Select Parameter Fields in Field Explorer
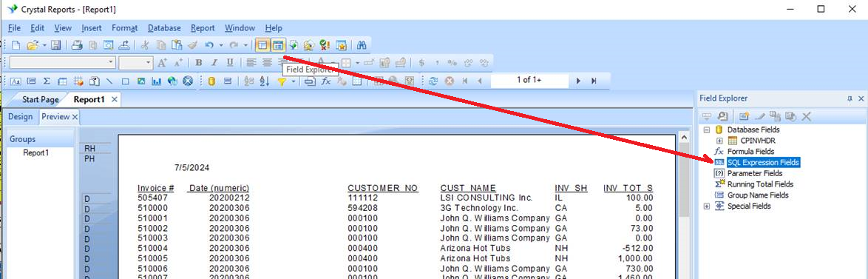This screenshot has height=279, width=868. pos(754,173)
